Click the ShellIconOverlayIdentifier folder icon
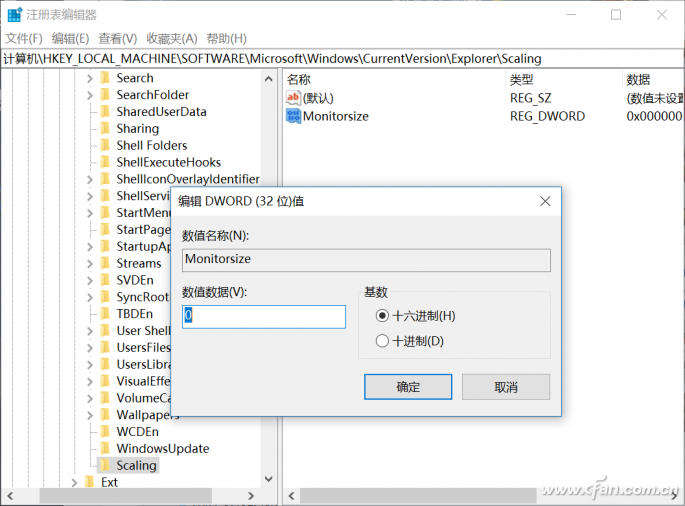The height and width of the screenshot is (506, 685). click(x=105, y=179)
